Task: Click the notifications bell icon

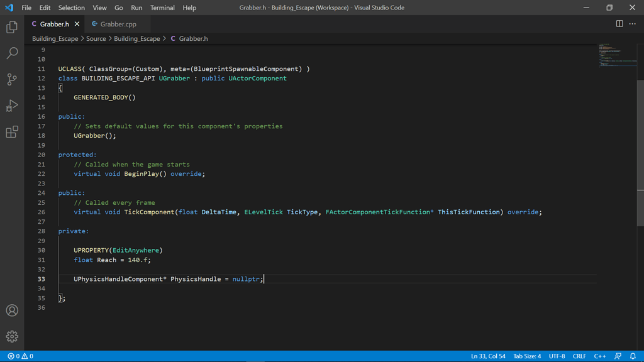Action: coord(633,356)
